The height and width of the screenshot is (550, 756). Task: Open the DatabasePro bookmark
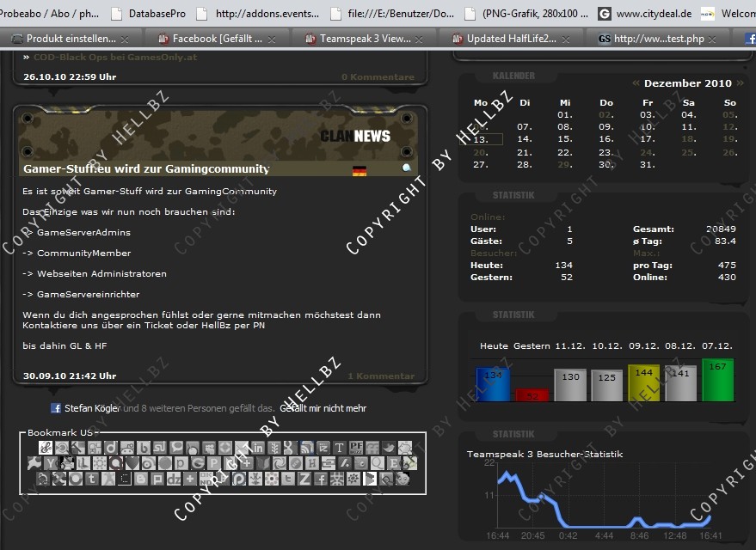pyautogui.click(x=156, y=13)
